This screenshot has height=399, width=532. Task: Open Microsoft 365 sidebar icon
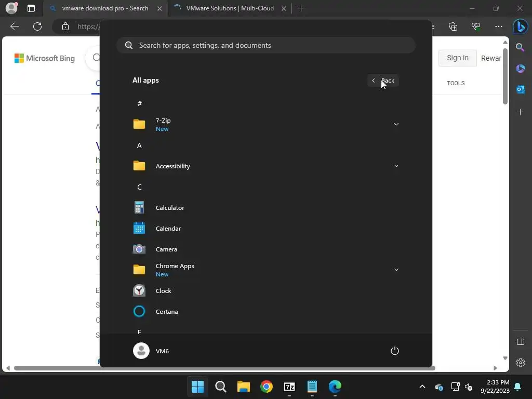(520, 69)
